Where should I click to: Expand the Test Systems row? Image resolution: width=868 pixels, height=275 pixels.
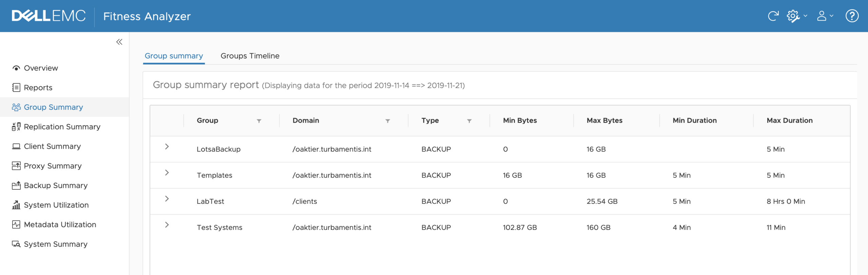(167, 225)
